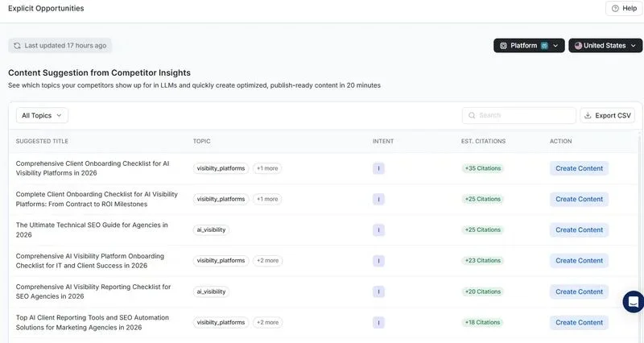Expand +1 more topics in first row
This screenshot has height=343, width=644.
tap(267, 168)
